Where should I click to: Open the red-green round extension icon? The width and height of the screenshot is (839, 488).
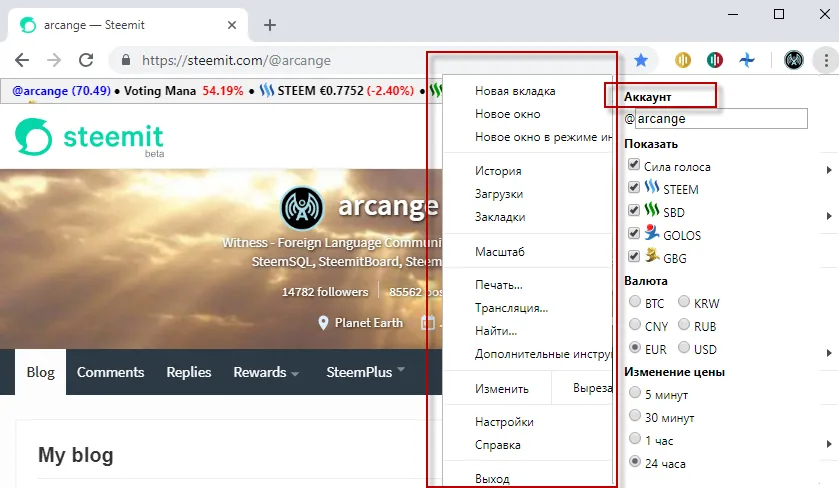tap(715, 60)
